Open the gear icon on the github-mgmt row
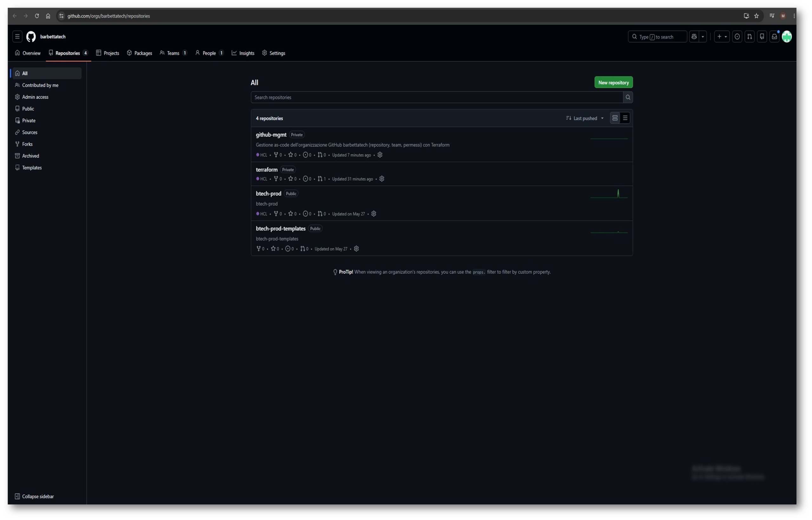 380,155
